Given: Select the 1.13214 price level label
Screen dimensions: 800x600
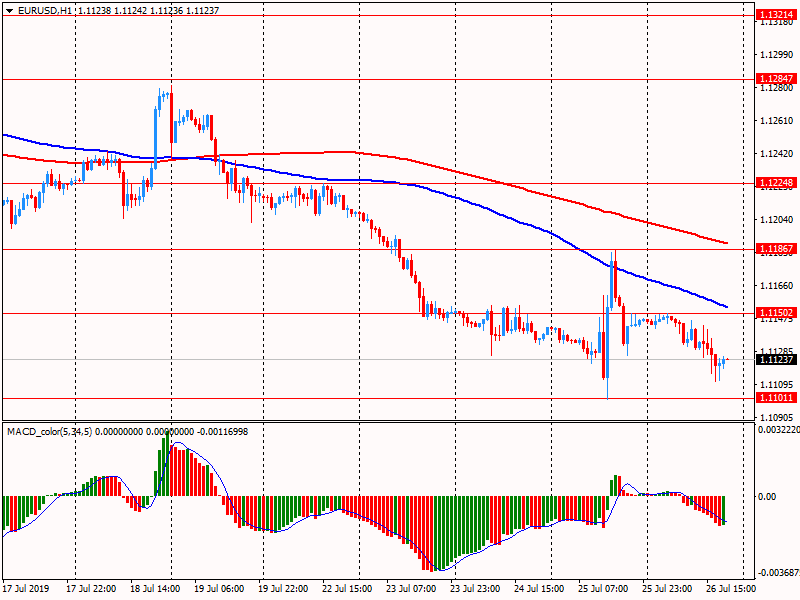Looking at the screenshot, I should 777,15.
